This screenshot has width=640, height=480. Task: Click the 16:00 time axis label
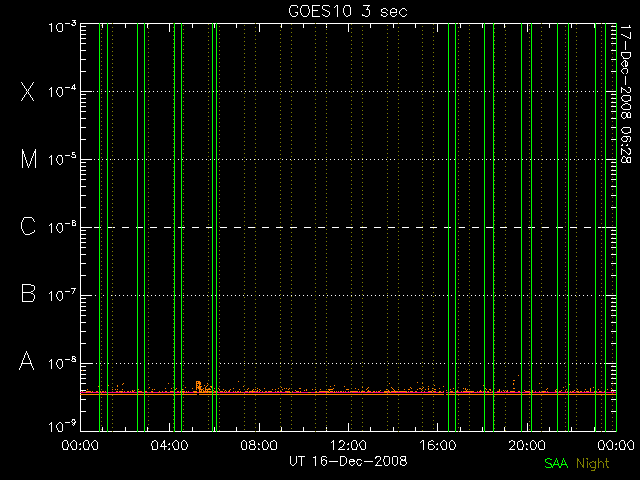pyautogui.click(x=438, y=444)
